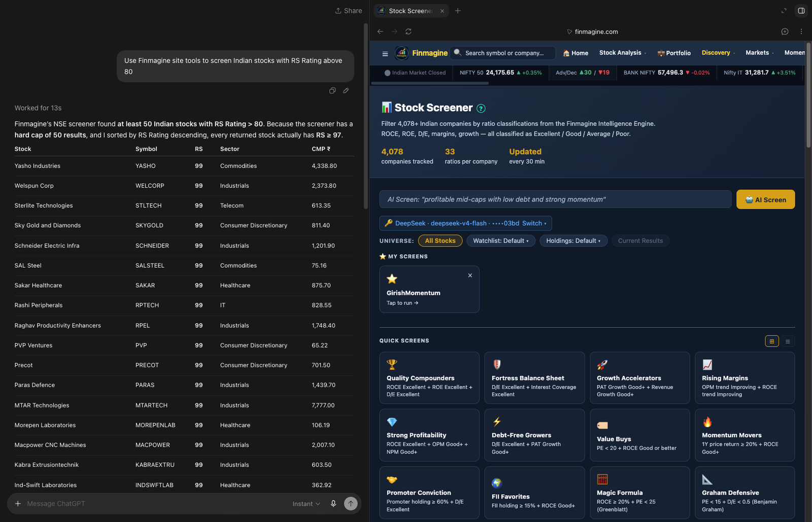Click the send arrow button
Viewport: 812px width, 522px height.
351,503
